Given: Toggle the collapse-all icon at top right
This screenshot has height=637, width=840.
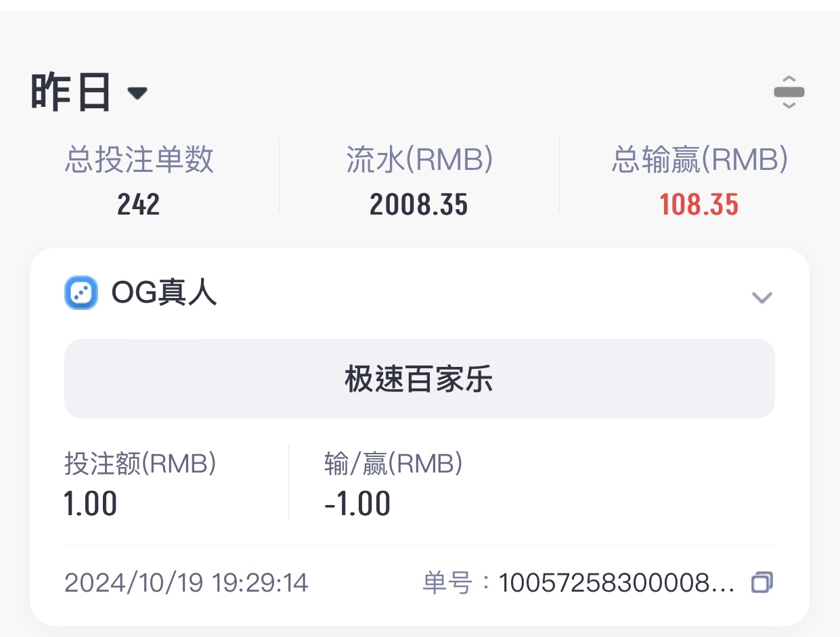Looking at the screenshot, I should (789, 92).
